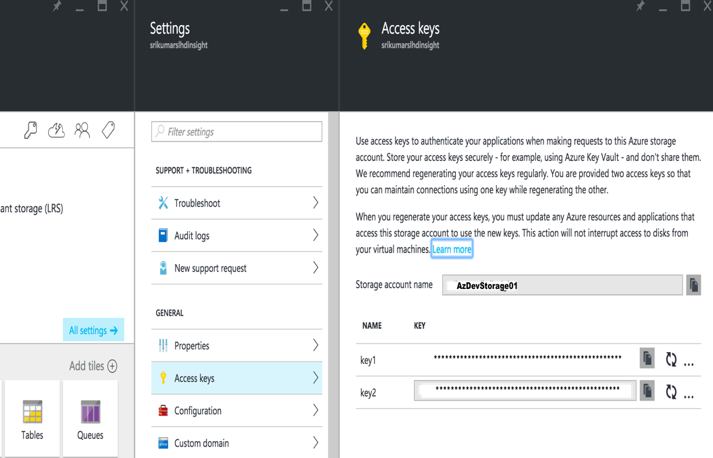Click the Custom domain icon
The height and width of the screenshot is (458, 713).
pyautogui.click(x=163, y=443)
